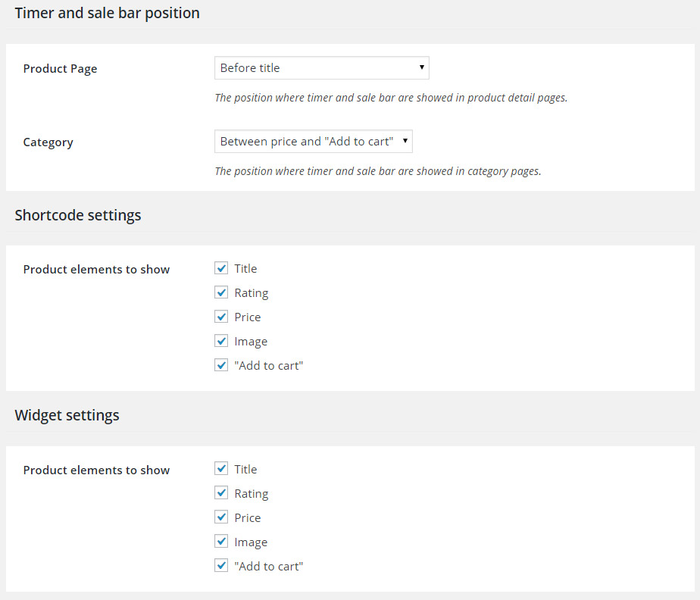This screenshot has width=700, height=600.
Task: Click the product detail pages description text
Action: [x=391, y=98]
